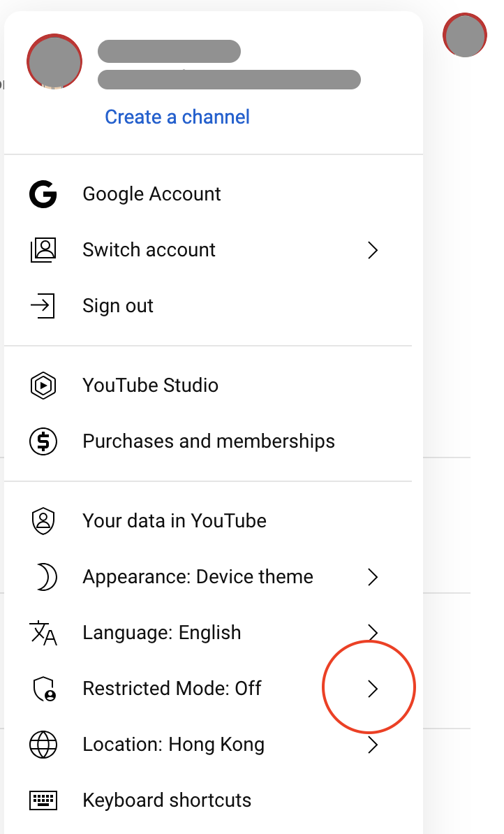Click the Your data shield icon
Image resolution: width=504 pixels, height=834 pixels.
click(43, 521)
